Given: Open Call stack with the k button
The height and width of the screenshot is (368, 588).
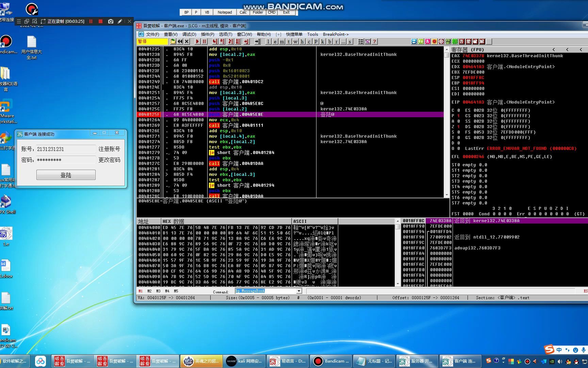Looking at the screenshot, I should 323,42.
